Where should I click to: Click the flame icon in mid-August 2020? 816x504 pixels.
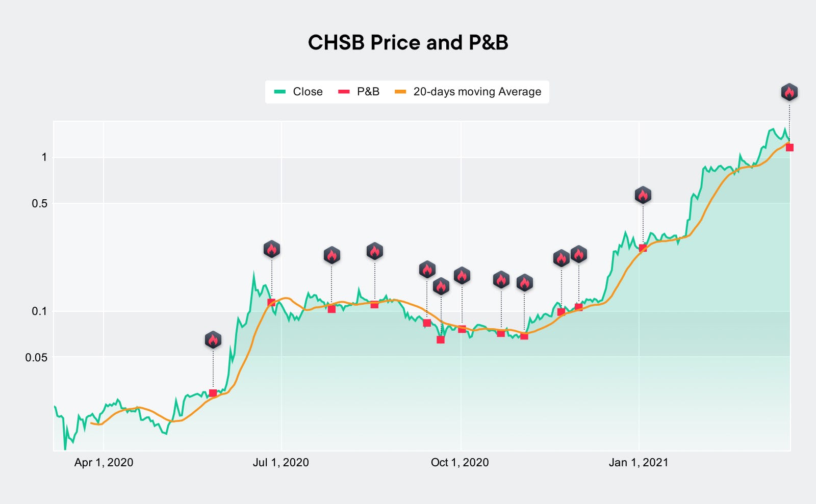374,251
